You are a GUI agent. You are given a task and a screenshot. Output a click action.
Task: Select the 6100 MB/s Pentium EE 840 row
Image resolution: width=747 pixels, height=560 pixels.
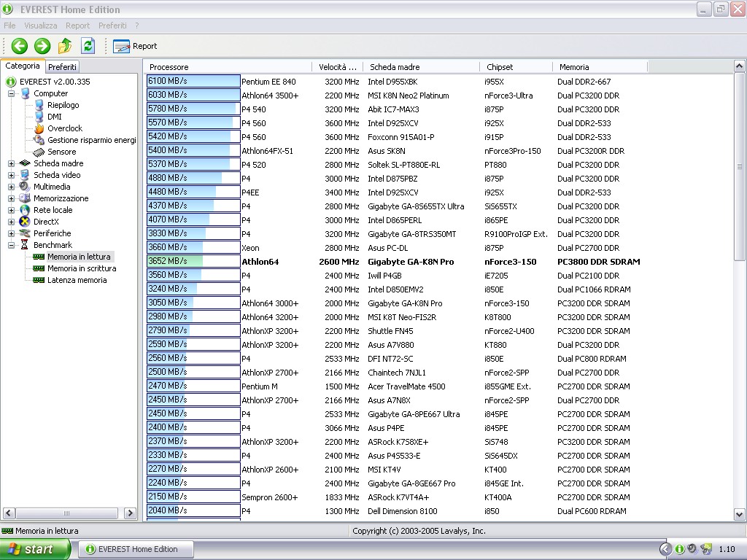click(395, 82)
